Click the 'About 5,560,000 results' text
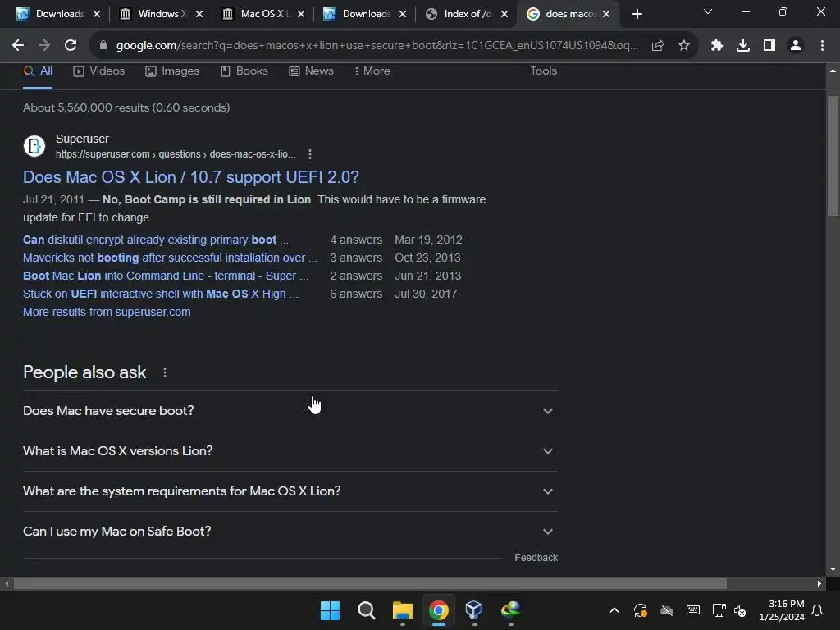This screenshot has width=840, height=630. coord(126,107)
